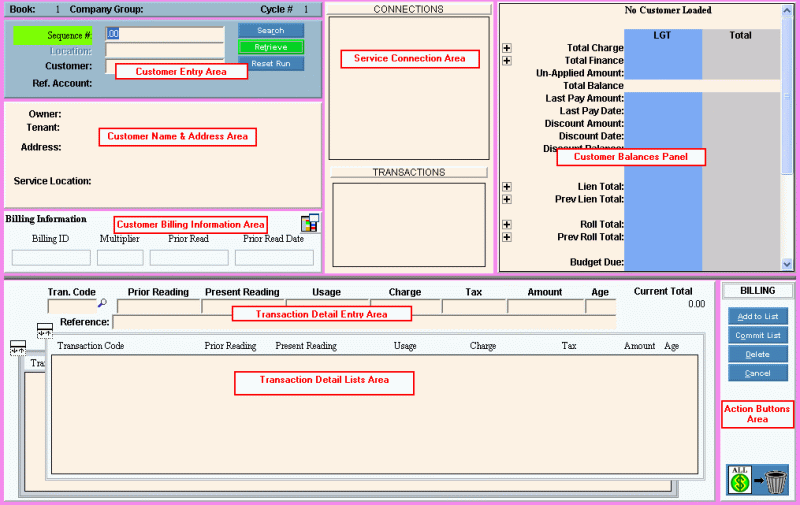
Task: Expand the Prev Roll Total row
Action: [507, 237]
